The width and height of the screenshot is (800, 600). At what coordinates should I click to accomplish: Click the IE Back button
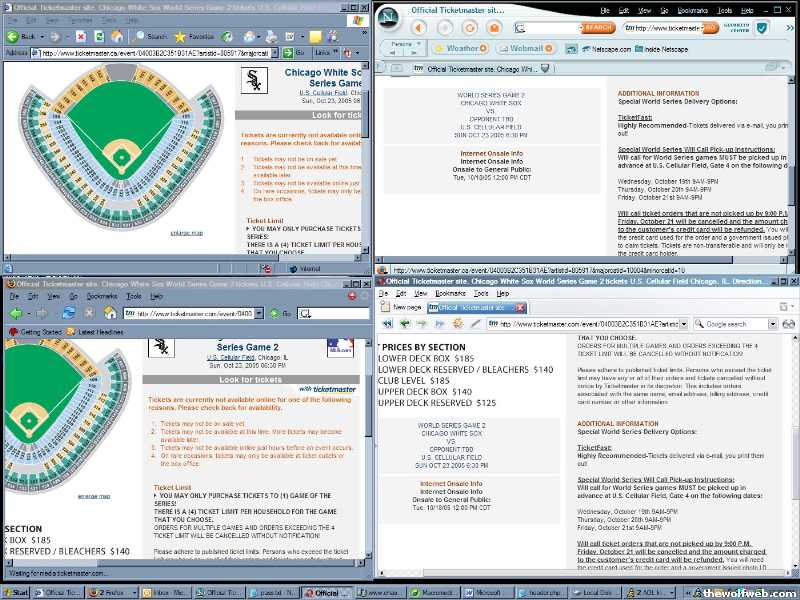pyautogui.click(x=18, y=36)
